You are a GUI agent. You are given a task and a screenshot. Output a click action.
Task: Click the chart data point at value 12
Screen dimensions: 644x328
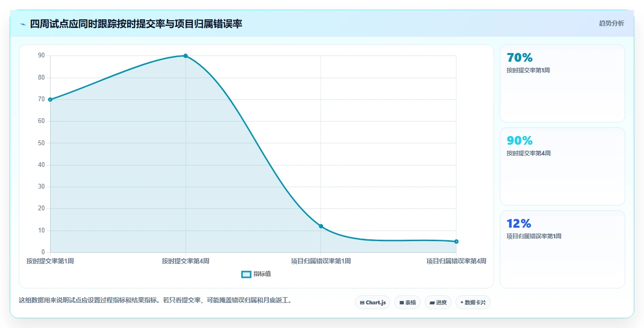(321, 226)
